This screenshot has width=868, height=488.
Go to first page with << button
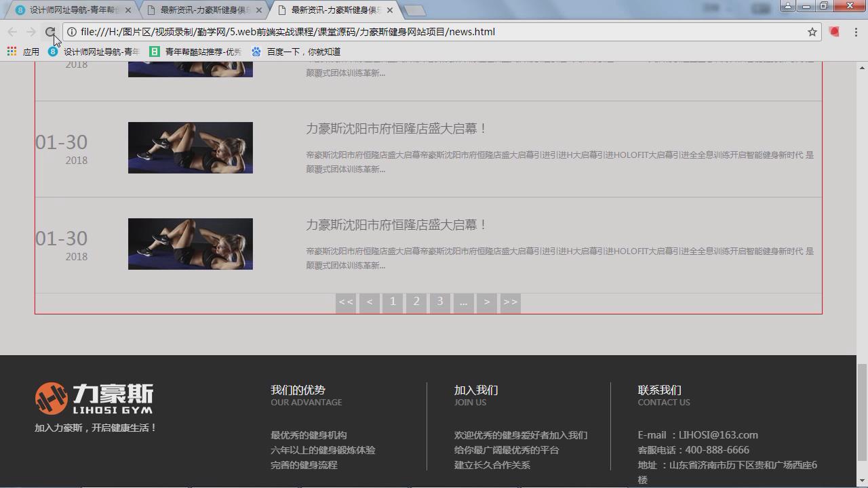click(x=346, y=302)
